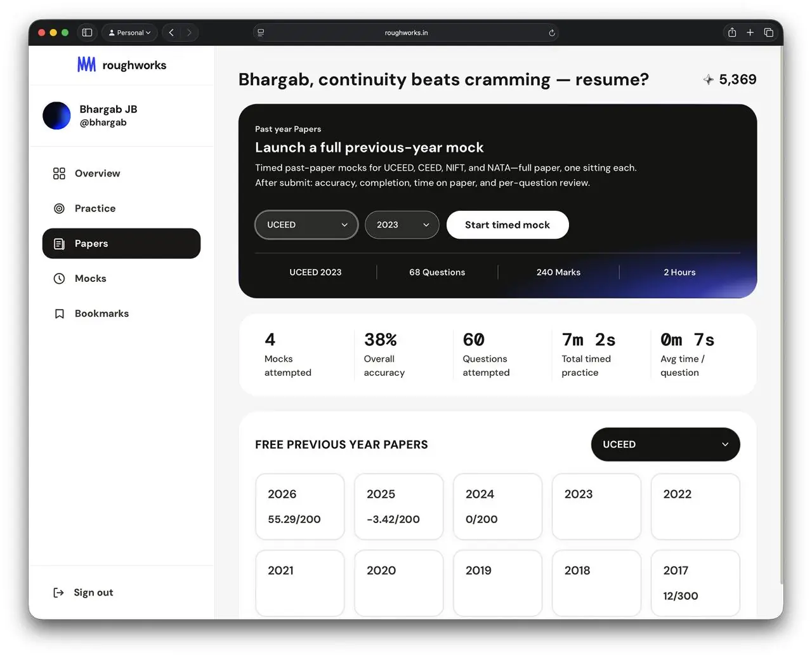812x657 pixels.
Task: Click the page vertical scrollbar
Action: (781, 317)
